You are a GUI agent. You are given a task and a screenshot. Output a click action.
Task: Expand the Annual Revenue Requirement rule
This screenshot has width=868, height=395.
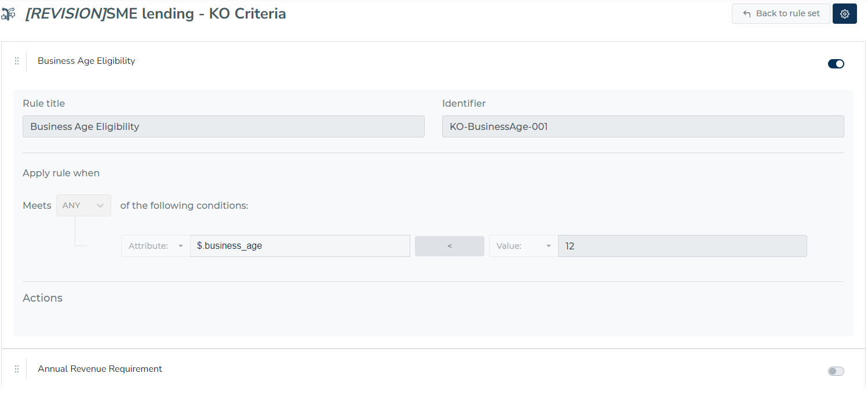(x=100, y=369)
